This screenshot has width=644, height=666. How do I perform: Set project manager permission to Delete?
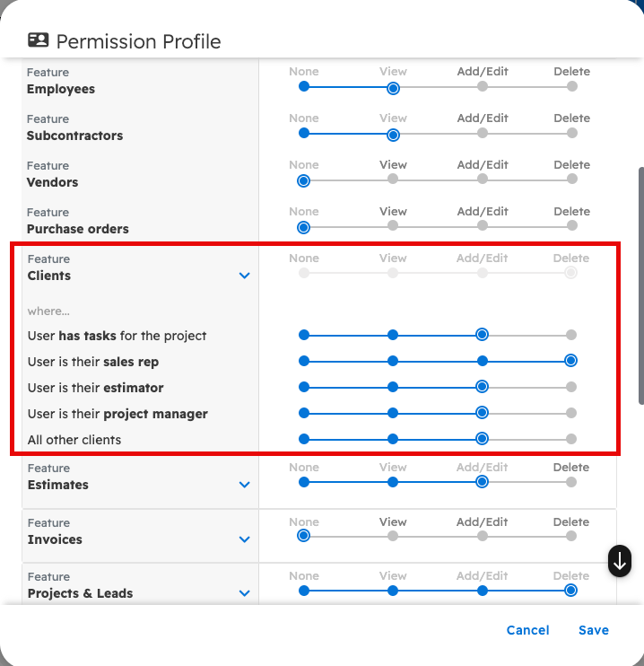(x=571, y=413)
